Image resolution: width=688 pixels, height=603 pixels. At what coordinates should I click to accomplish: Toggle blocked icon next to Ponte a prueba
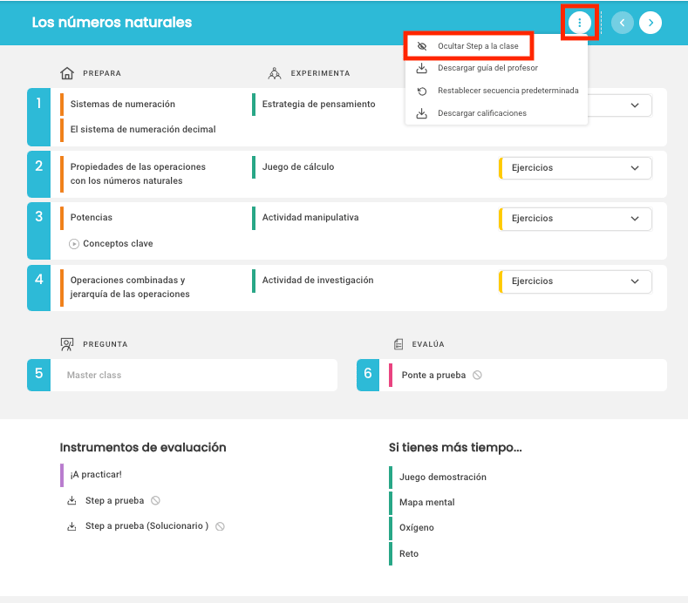tap(477, 375)
